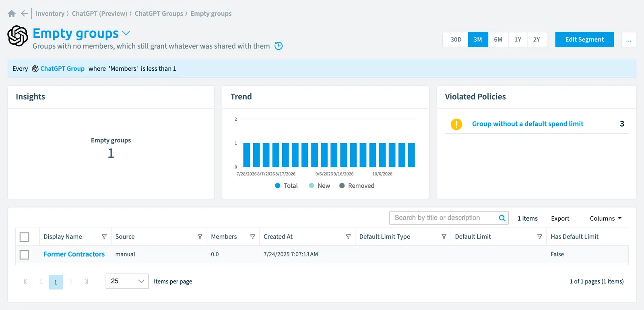Select the 3M time range
The width and height of the screenshot is (644, 310).
[478, 39]
